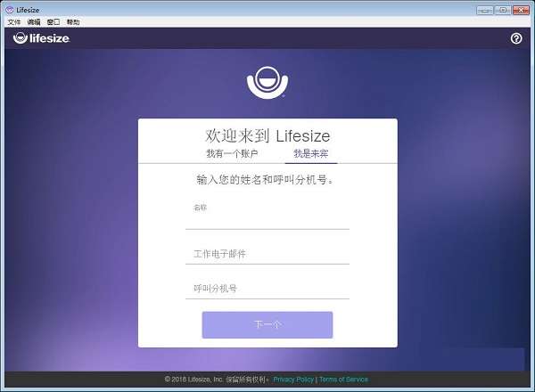Select the 我是来宾 tab
This screenshot has width=535, height=392.
(x=311, y=154)
